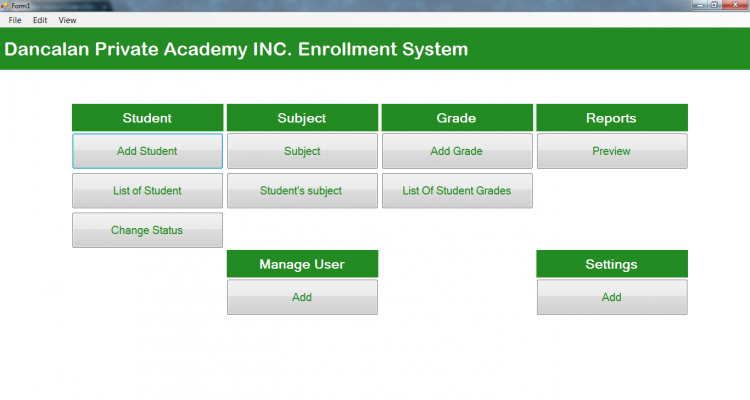Click the Preview button under Reports
The image size is (750, 400).
pos(612,151)
